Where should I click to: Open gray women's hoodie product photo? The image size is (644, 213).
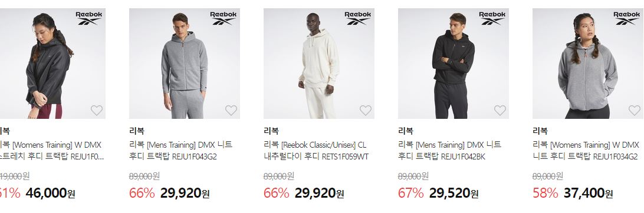588,64
